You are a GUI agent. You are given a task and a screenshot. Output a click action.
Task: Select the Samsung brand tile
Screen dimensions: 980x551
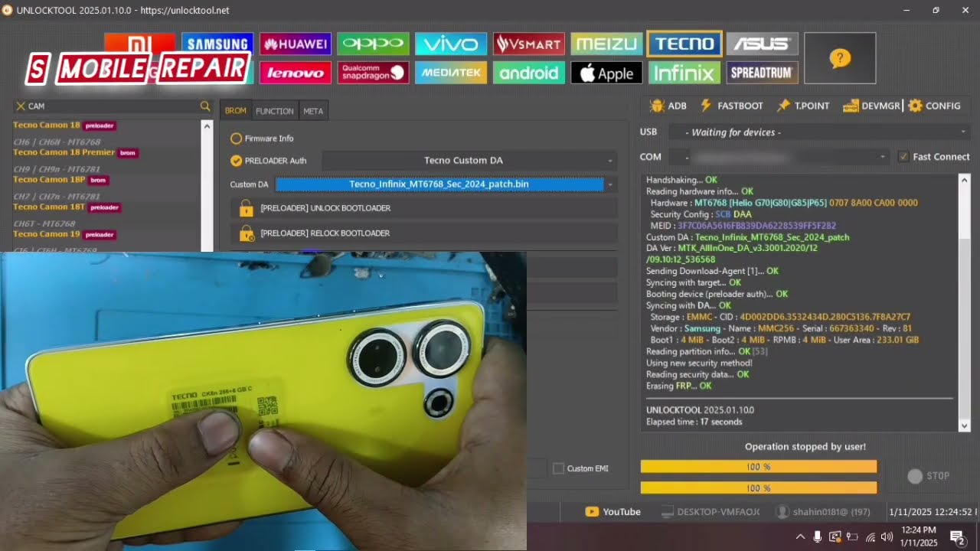pos(217,44)
